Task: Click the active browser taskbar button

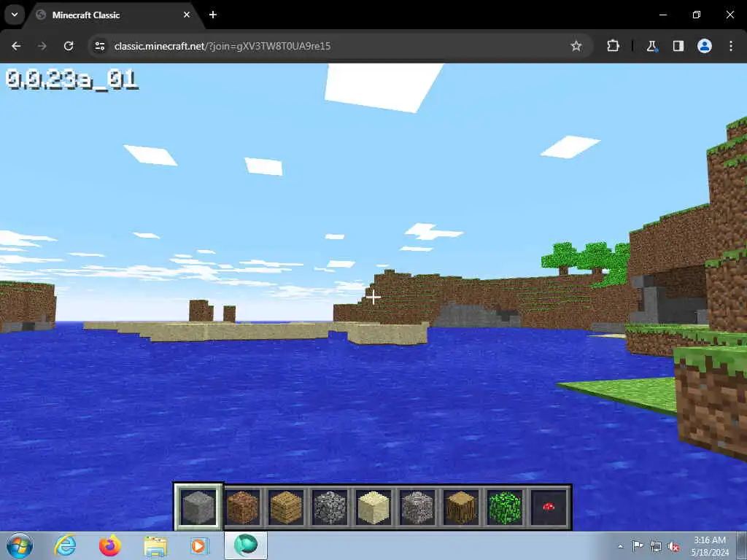Action: coord(246,545)
